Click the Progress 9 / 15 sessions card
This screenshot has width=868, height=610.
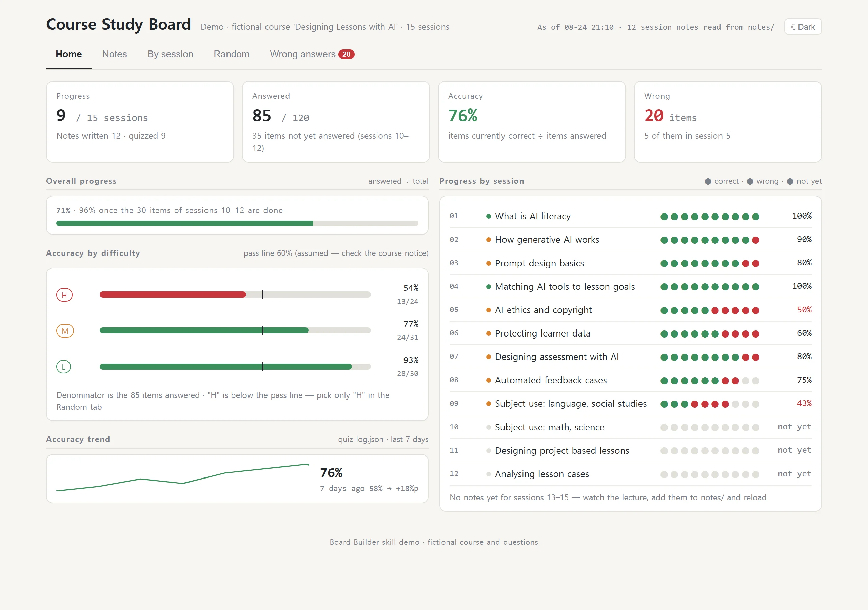pyautogui.click(x=140, y=122)
